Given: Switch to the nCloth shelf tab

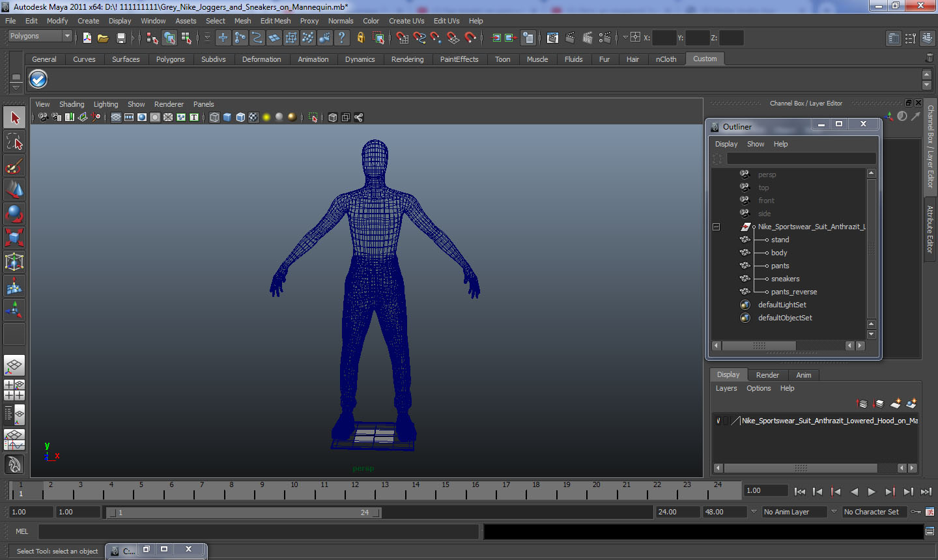Looking at the screenshot, I should 666,59.
